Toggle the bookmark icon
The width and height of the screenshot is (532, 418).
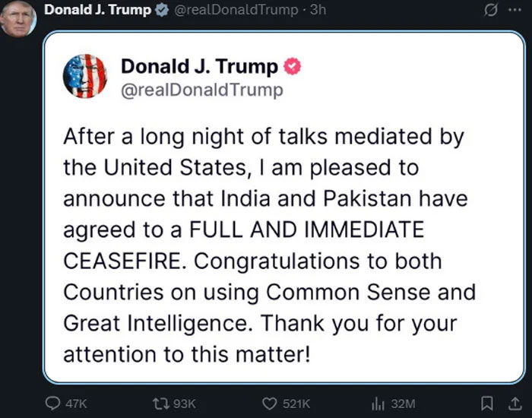click(490, 403)
